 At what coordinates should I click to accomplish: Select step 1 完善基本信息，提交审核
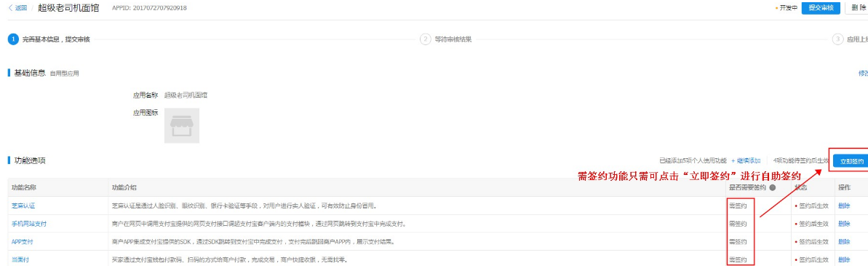click(49, 39)
